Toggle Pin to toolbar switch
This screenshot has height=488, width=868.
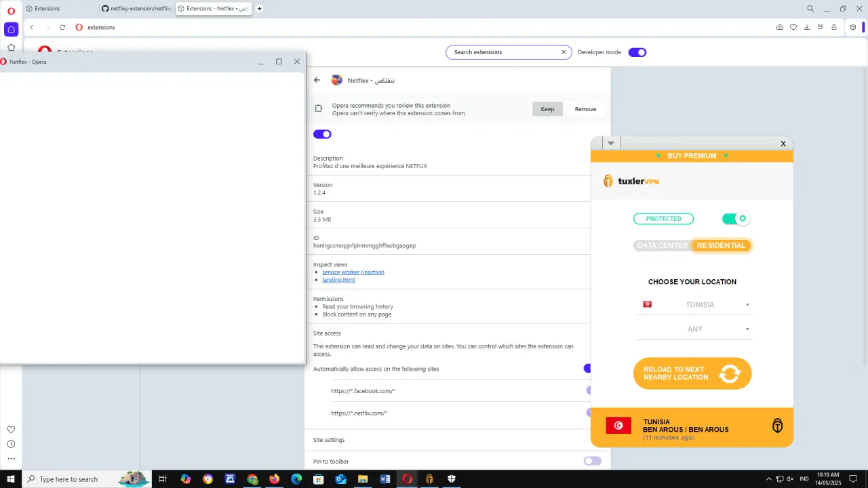pyautogui.click(x=593, y=461)
